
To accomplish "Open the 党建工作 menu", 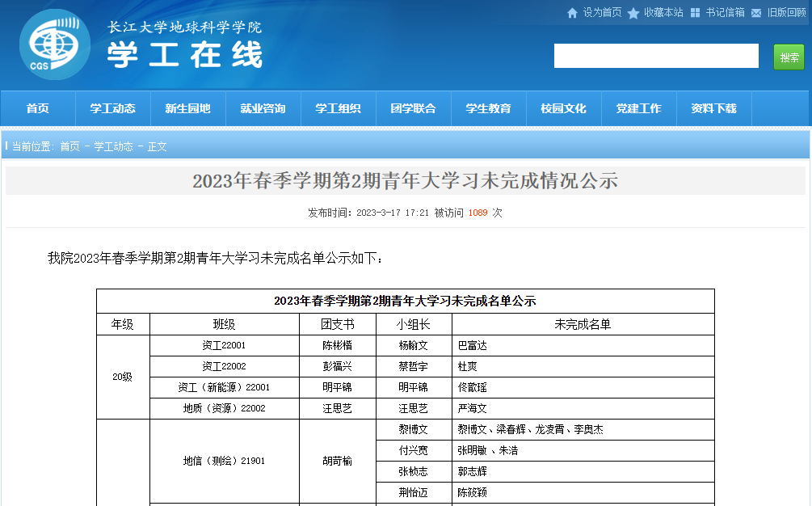I will tap(638, 108).
